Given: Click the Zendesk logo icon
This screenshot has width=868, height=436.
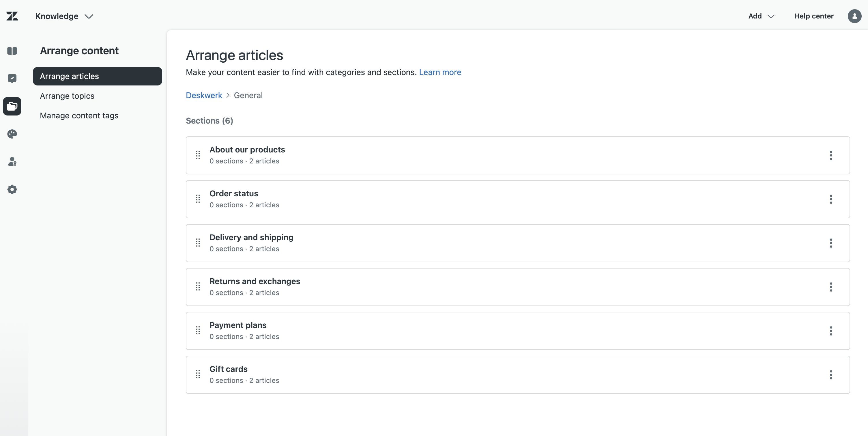Looking at the screenshot, I should [12, 16].
